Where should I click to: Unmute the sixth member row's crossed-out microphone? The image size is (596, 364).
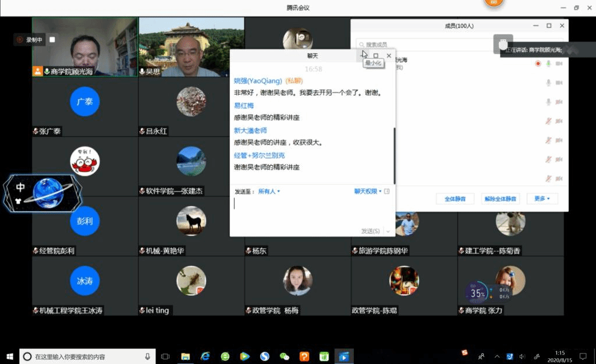[x=548, y=159]
